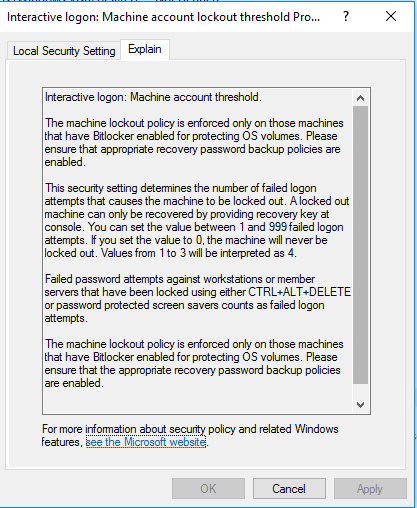The height and width of the screenshot is (508, 417).
Task: Cancel the properties dialog
Action: [x=289, y=489]
